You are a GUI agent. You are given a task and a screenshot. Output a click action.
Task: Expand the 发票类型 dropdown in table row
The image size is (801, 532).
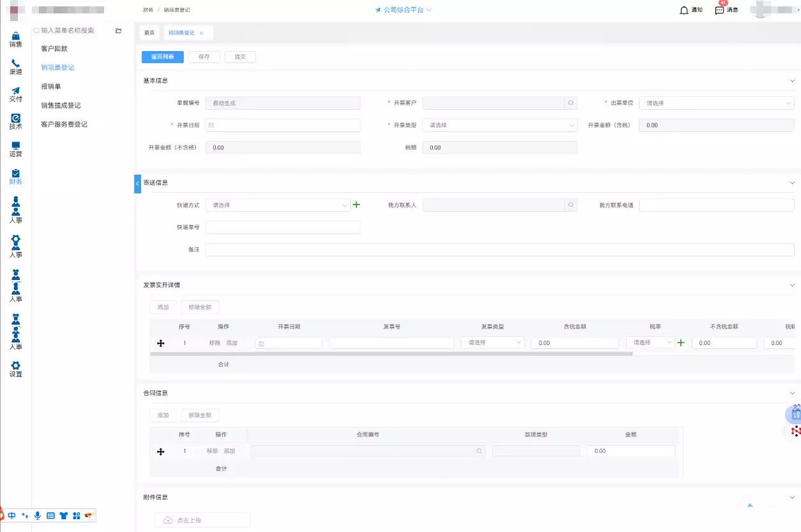pos(492,343)
